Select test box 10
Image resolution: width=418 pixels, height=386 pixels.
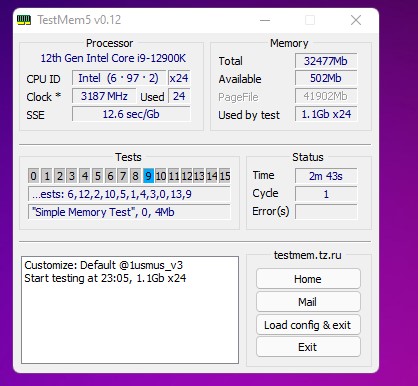[161, 176]
